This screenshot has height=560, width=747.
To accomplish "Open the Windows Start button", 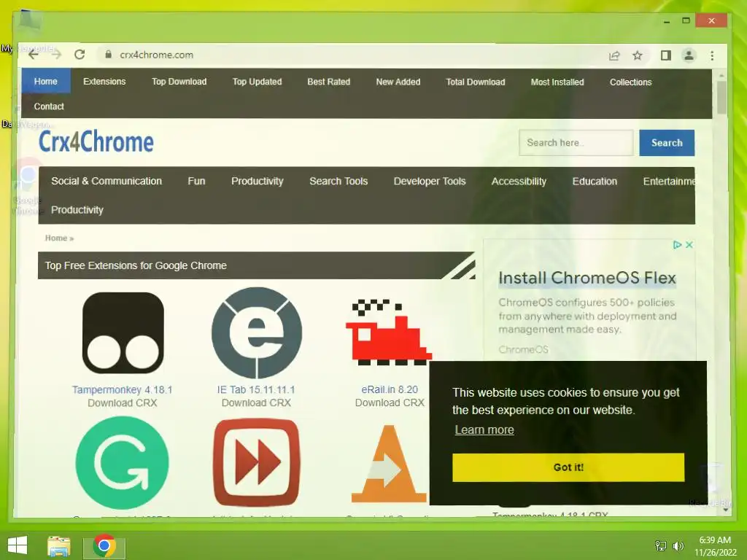I will tap(18, 545).
